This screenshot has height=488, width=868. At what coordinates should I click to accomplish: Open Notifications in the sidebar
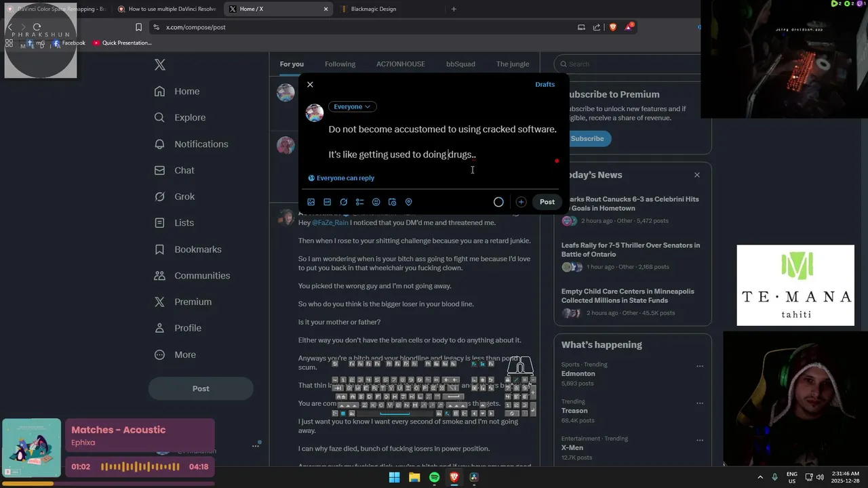click(191, 144)
